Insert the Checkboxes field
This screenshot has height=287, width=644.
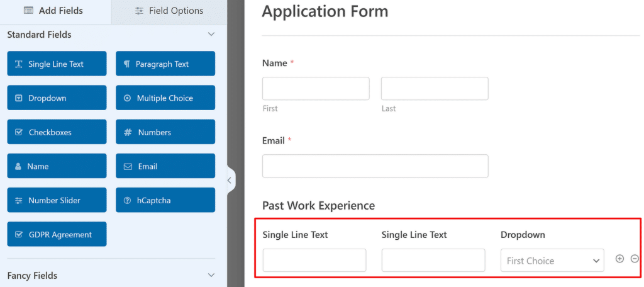(57, 132)
